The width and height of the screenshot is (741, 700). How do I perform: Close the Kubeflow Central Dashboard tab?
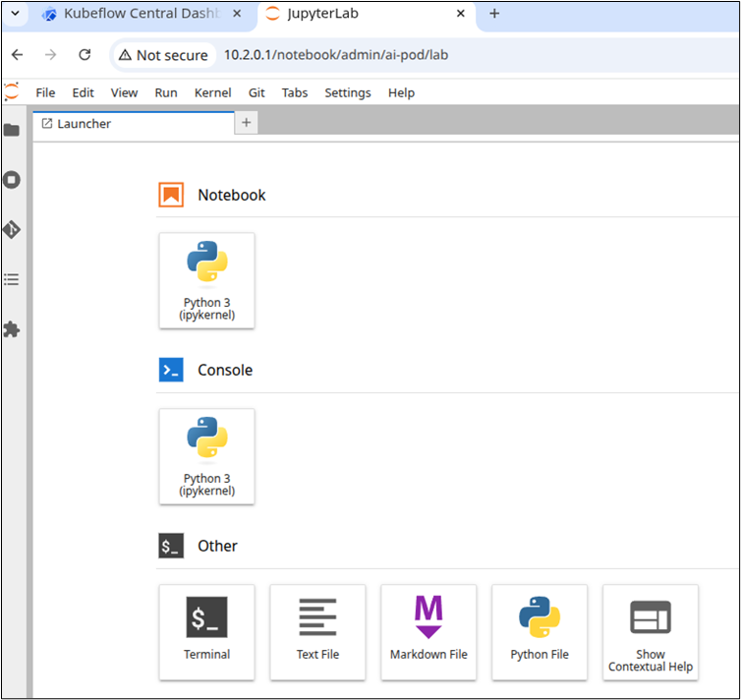point(237,13)
